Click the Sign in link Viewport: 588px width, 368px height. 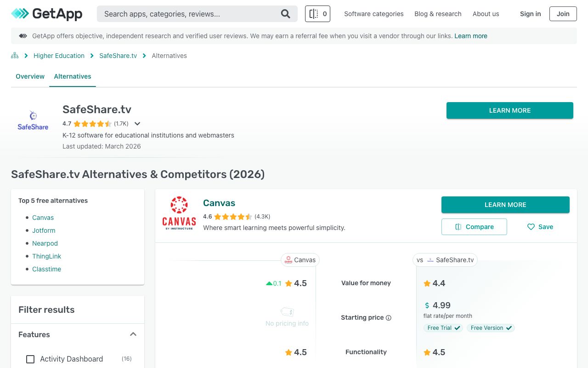[530, 14]
